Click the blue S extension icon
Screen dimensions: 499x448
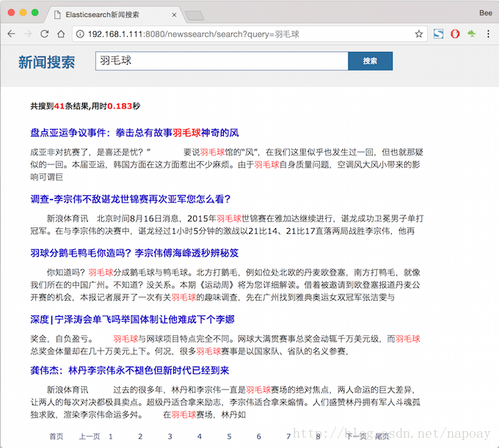(438, 34)
